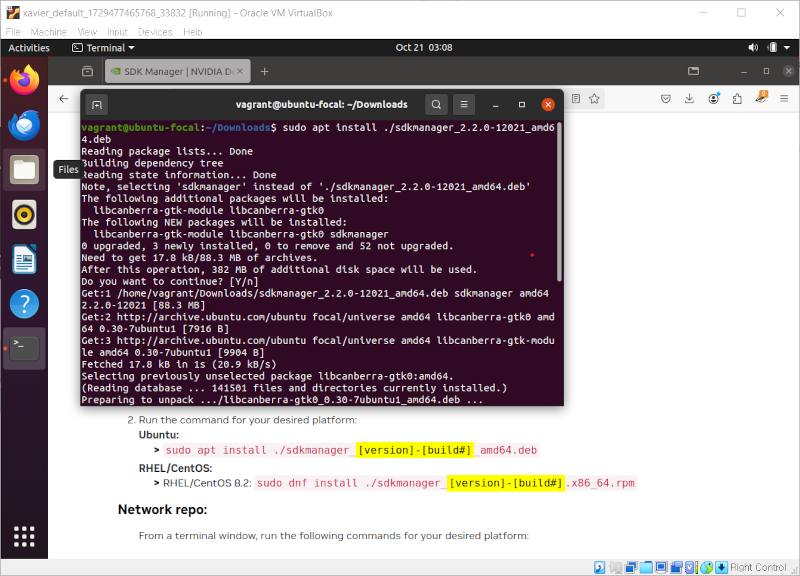Close the terminal with the red X
800x576 pixels.
[548, 105]
